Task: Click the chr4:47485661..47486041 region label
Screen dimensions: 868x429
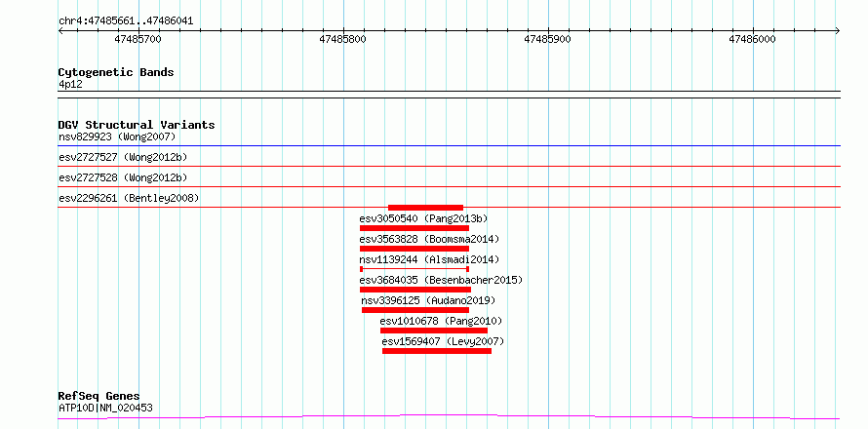Action: click(x=126, y=21)
